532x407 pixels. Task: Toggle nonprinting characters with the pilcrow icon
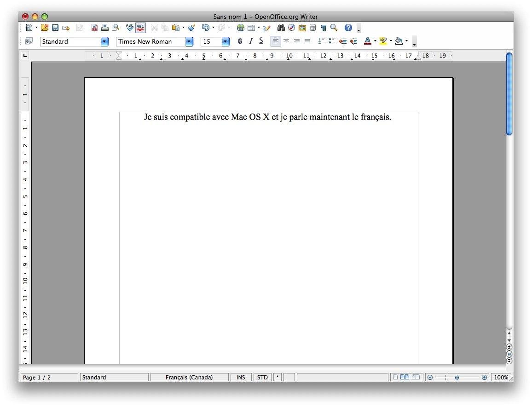tap(324, 28)
